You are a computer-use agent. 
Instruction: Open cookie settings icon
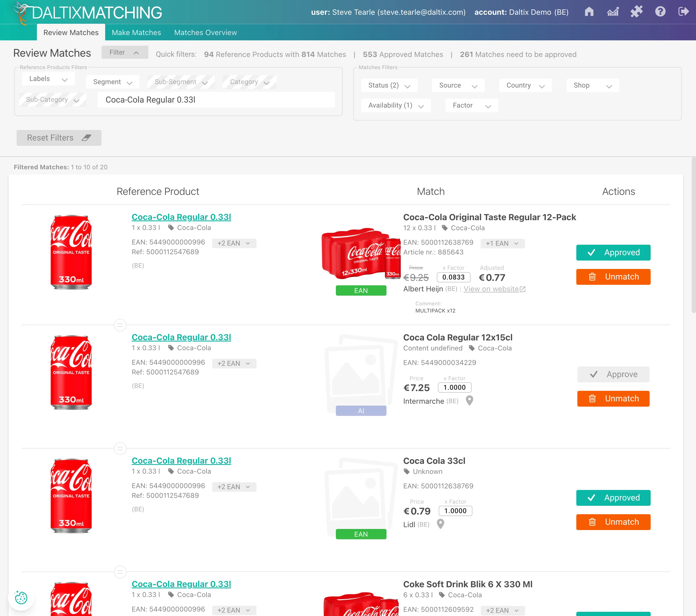point(21,598)
